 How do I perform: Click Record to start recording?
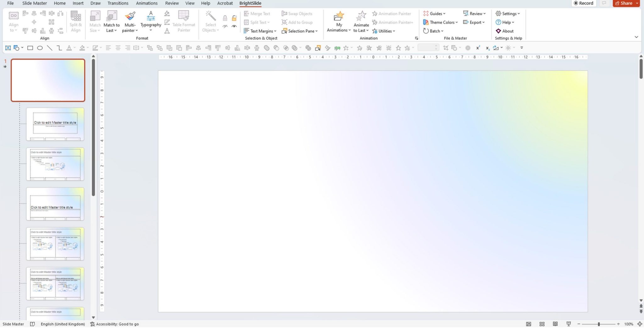pyautogui.click(x=584, y=3)
